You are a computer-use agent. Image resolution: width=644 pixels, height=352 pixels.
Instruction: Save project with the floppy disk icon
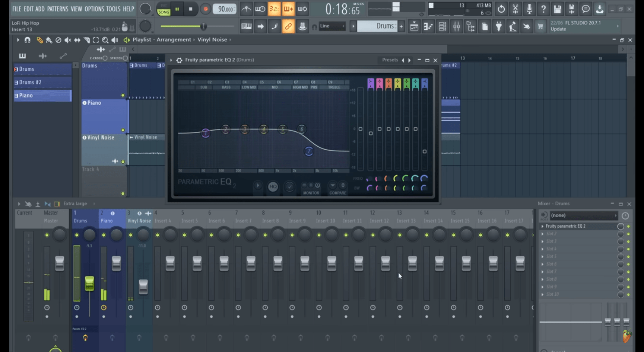[558, 9]
